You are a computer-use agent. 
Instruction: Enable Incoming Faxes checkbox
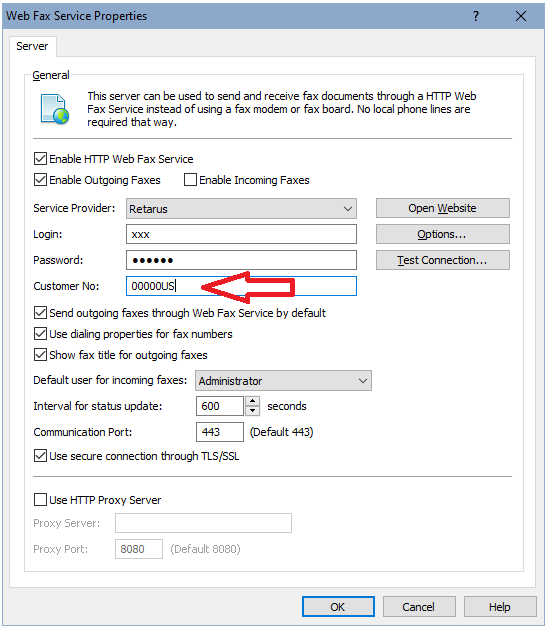point(190,180)
